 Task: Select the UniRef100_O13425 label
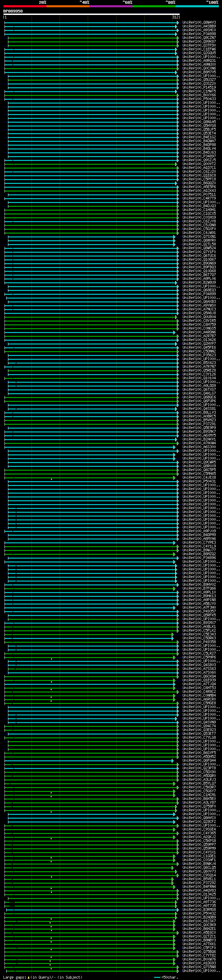[199, 894]
